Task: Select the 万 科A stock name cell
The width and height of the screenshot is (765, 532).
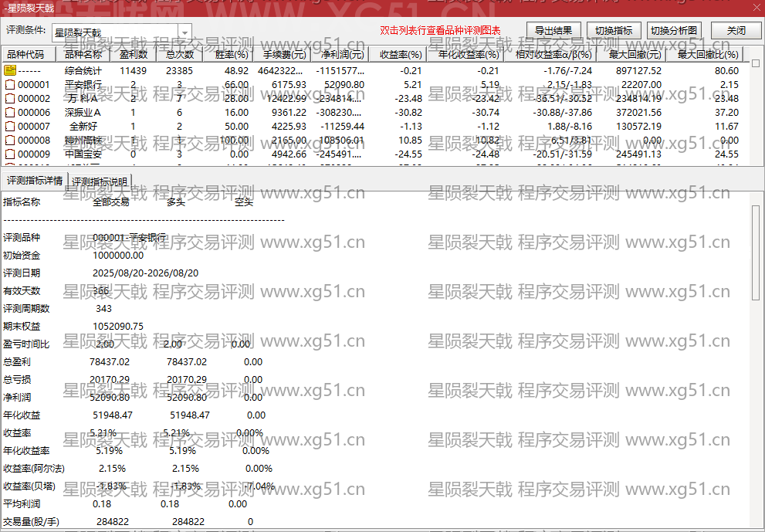Action: coord(83,99)
